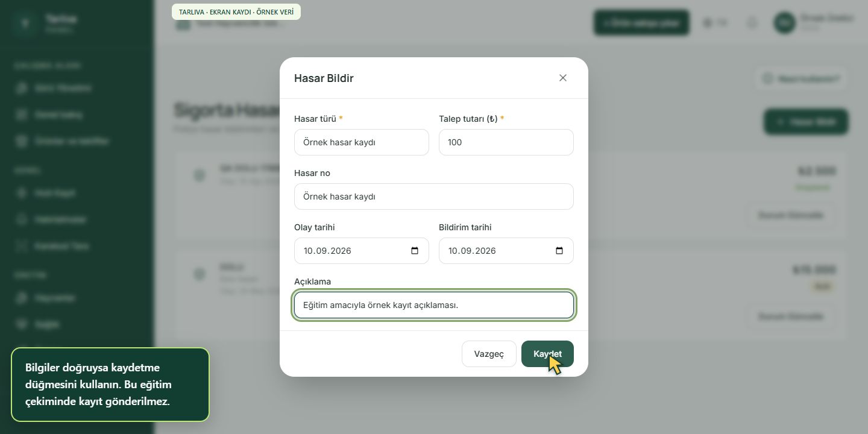Open the TR language selector
This screenshot has height=434, width=868.
[715, 23]
